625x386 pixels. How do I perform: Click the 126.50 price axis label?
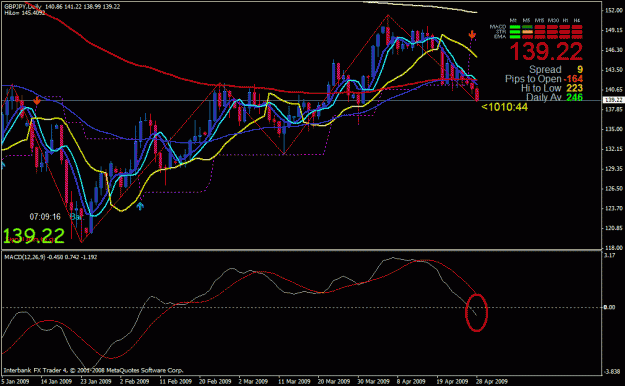click(613, 188)
